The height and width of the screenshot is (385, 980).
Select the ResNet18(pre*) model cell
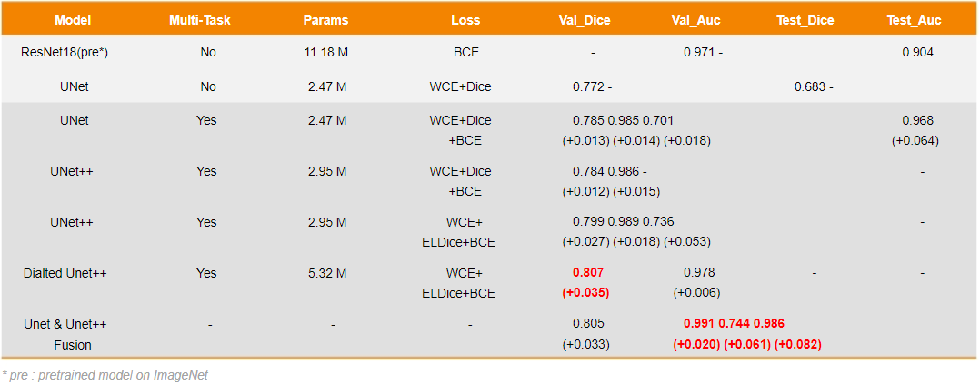point(65,53)
